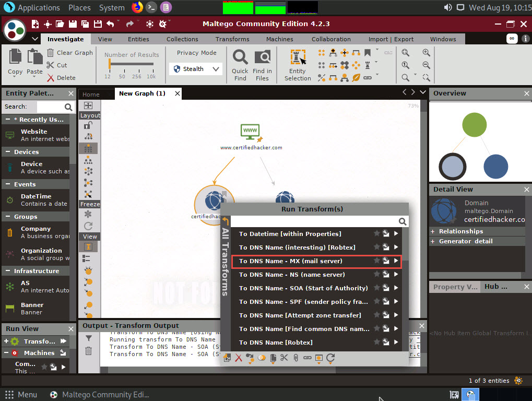Open the Transforms ribbon tab

pos(232,39)
